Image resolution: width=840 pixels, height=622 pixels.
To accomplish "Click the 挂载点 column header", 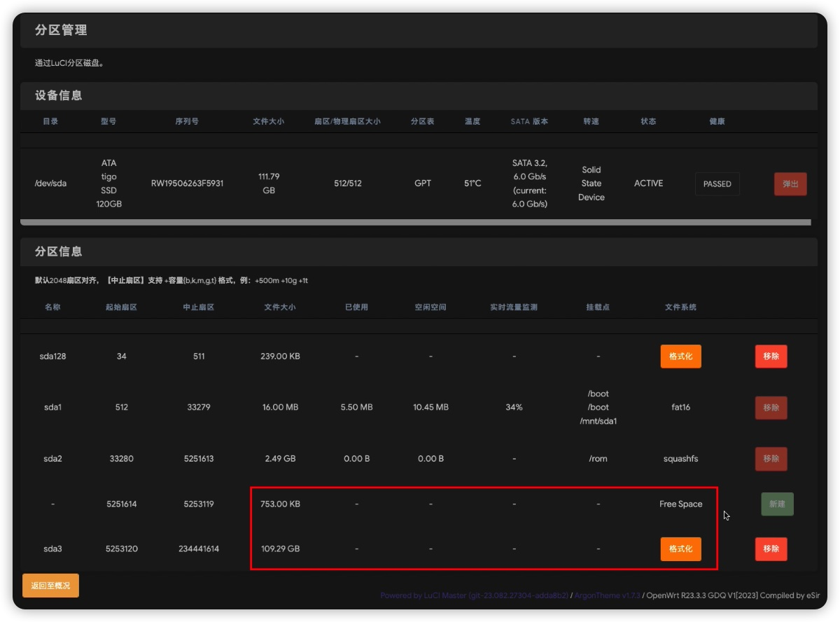I will (598, 307).
